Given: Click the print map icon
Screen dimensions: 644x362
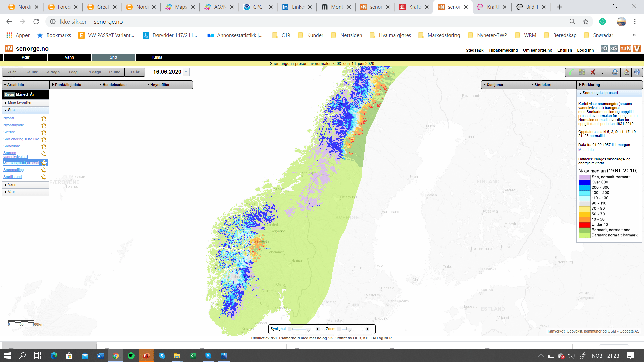Looking at the screenshot, I should [615, 72].
